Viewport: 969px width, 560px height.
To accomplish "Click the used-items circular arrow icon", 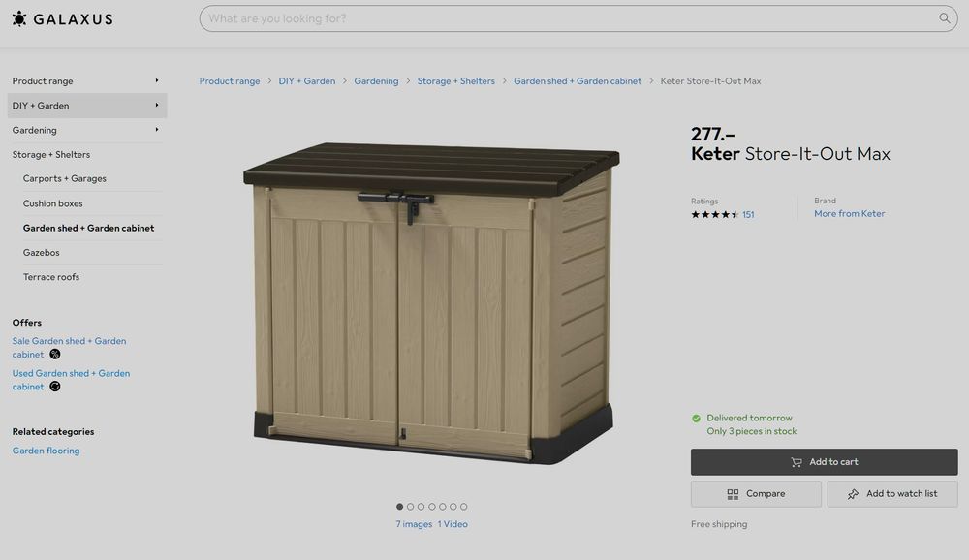I will point(55,387).
